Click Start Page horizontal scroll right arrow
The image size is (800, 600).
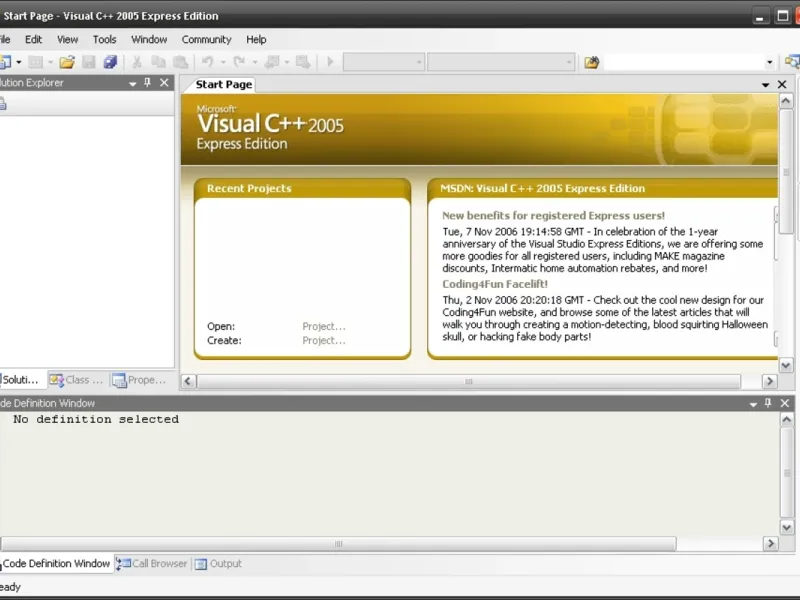point(769,381)
